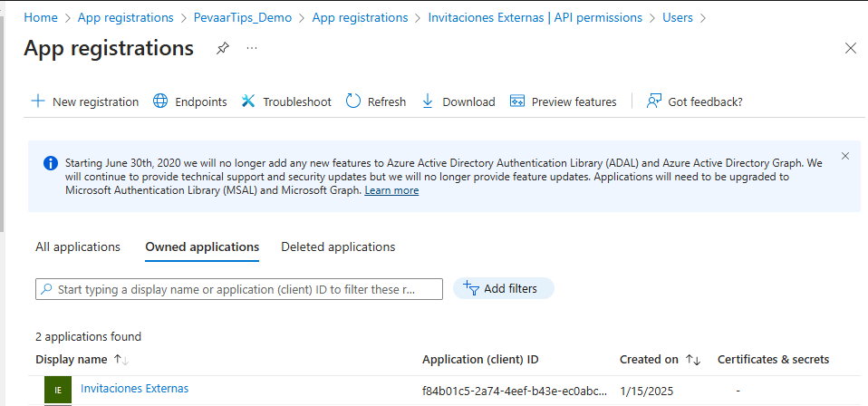Go to Home breadcrumb
This screenshot has width=868, height=406.
click(41, 18)
